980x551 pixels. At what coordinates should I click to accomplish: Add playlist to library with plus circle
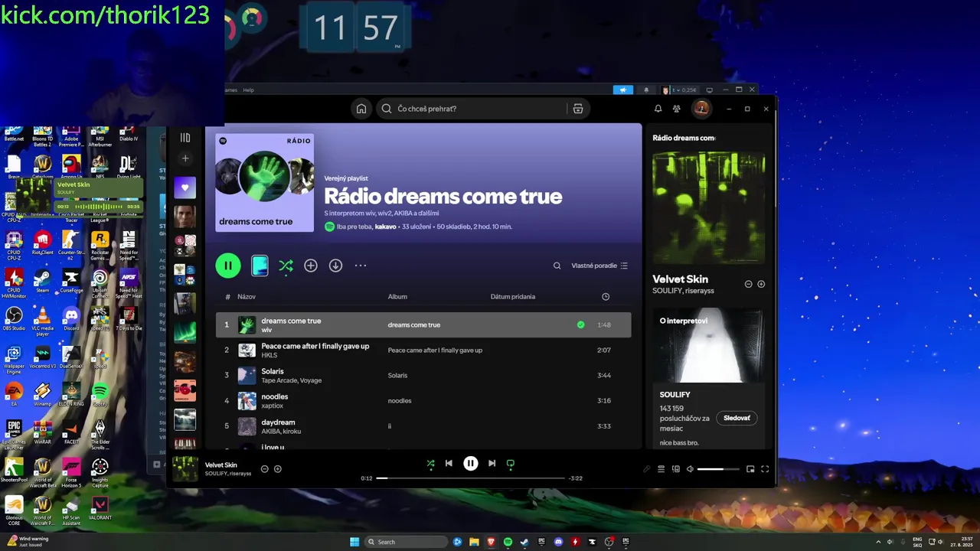311,266
